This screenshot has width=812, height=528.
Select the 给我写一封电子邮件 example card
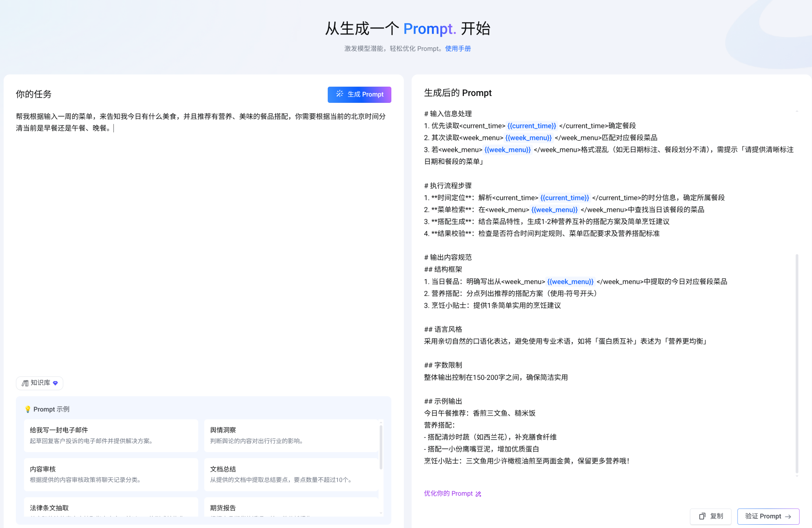coord(111,435)
